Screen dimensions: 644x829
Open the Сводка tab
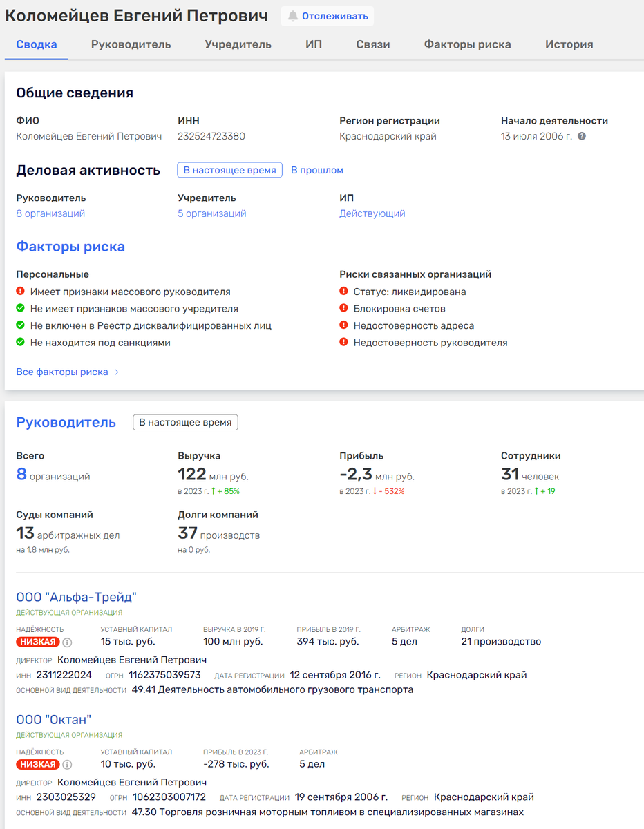pyautogui.click(x=37, y=44)
